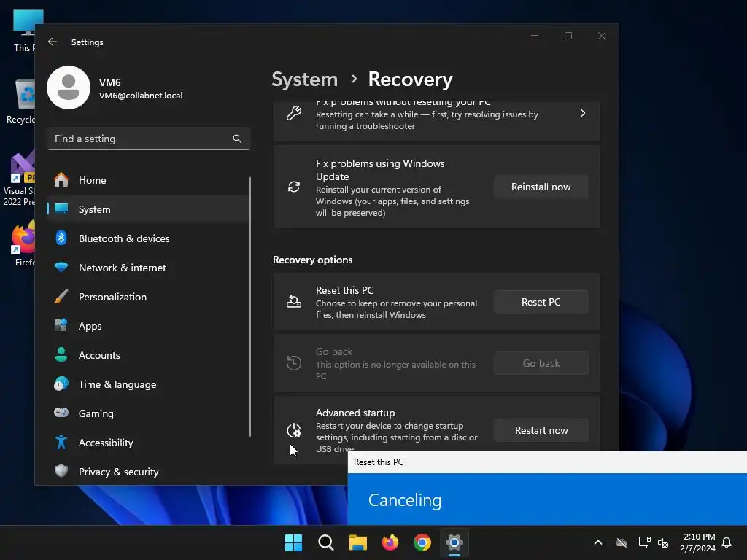This screenshot has width=747, height=560.
Task: Click the Recovery options heading text
Action: pos(312,260)
